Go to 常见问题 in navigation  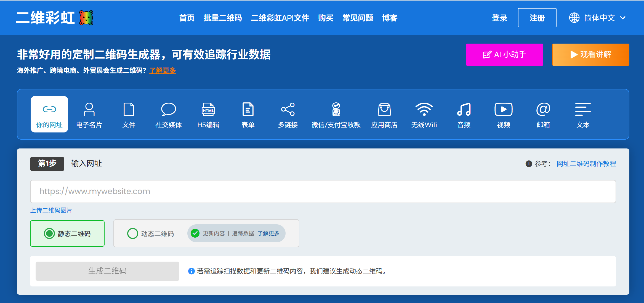(358, 18)
